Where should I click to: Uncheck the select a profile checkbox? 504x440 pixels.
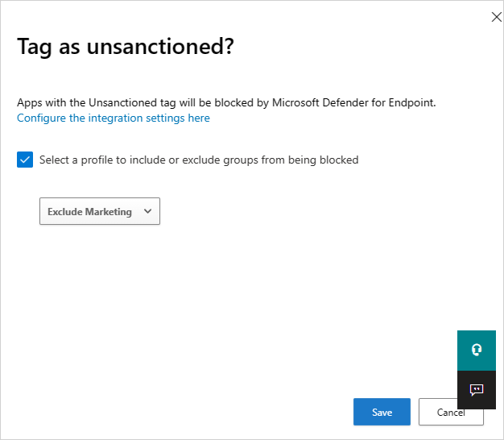click(x=24, y=160)
